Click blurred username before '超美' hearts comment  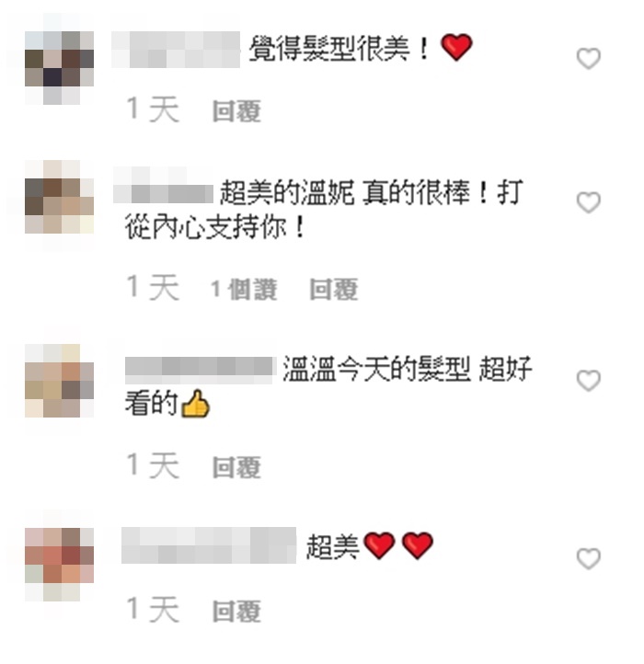click(x=209, y=545)
